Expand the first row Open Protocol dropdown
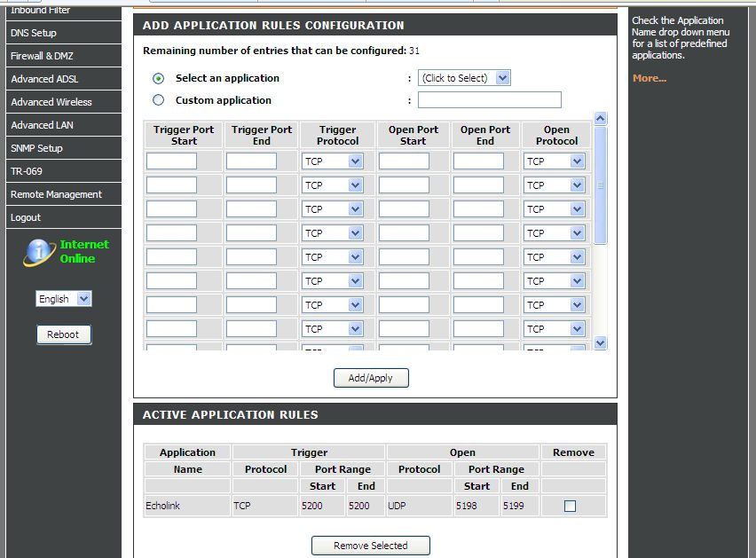 (x=554, y=161)
